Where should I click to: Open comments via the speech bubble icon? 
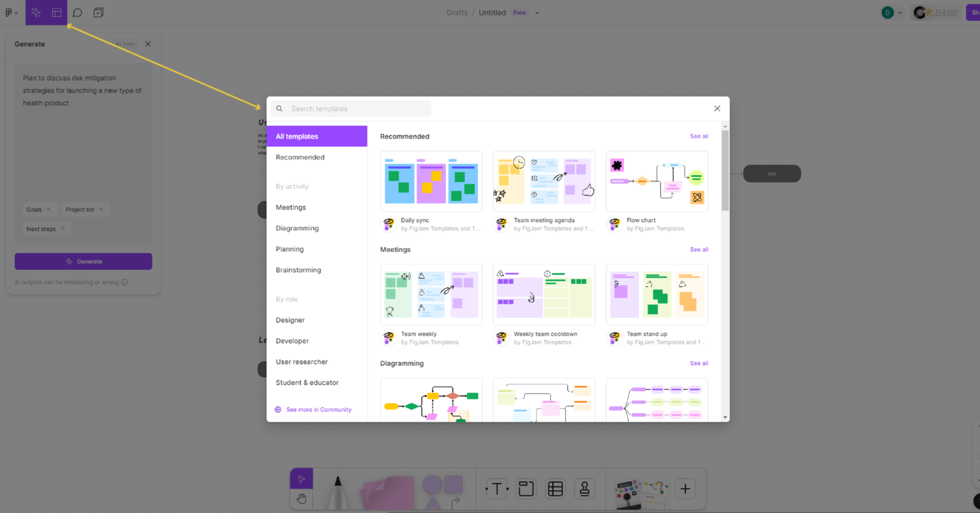pos(77,12)
